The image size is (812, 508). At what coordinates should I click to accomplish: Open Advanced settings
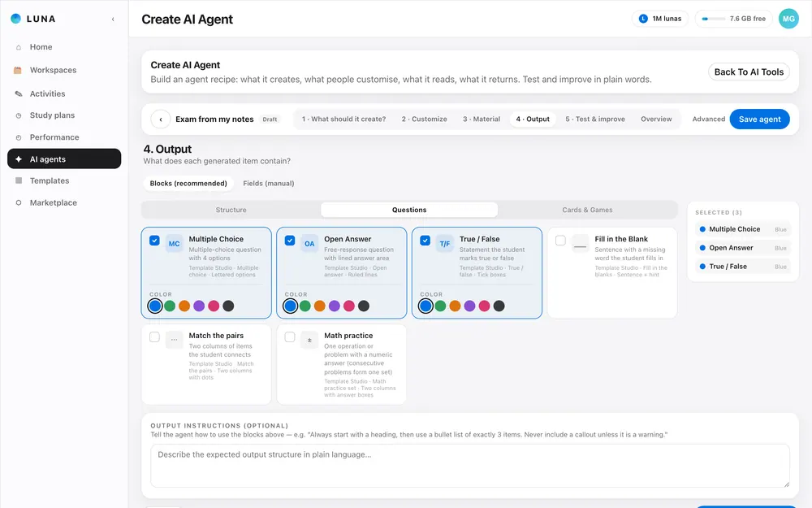(x=708, y=119)
